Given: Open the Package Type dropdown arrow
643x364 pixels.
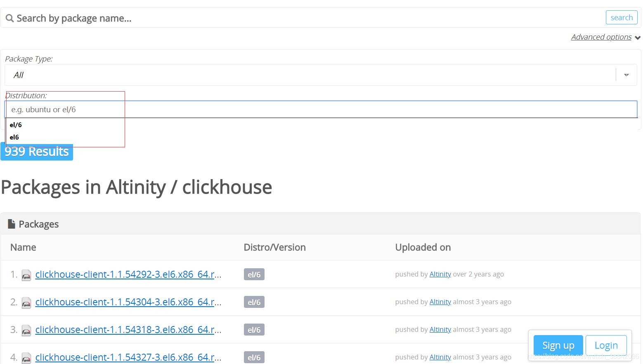Looking at the screenshot, I should click(626, 75).
